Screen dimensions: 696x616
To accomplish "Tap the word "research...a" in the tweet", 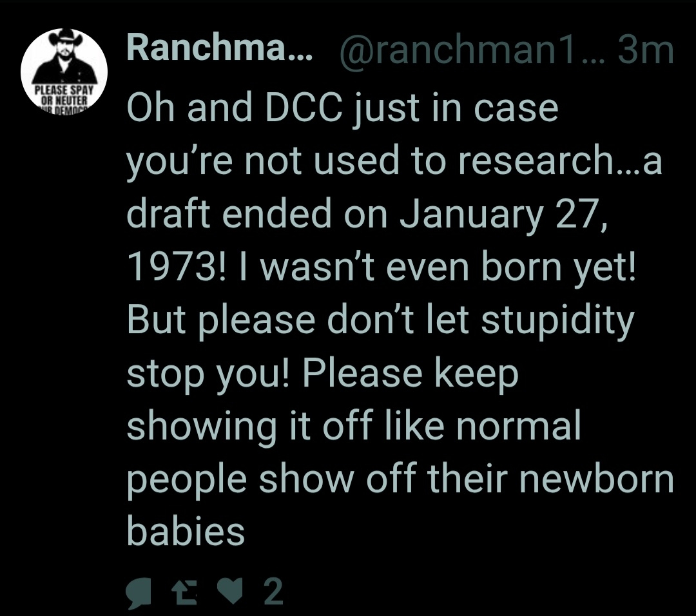I will click(561, 161).
